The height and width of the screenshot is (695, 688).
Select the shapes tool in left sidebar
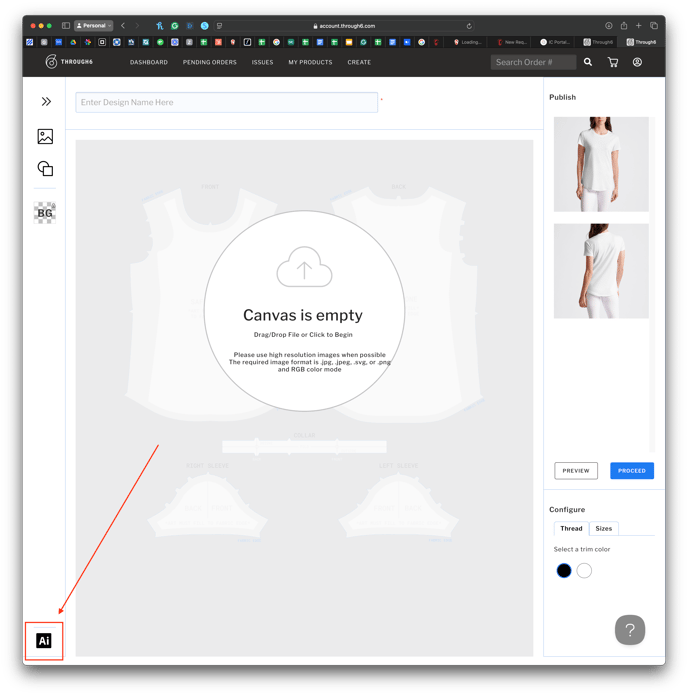click(x=45, y=169)
